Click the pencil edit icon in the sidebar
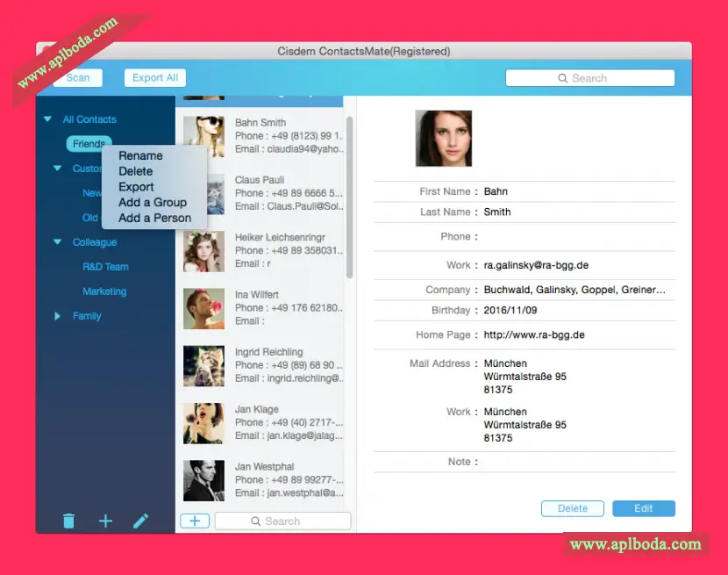728x575 pixels. click(x=140, y=521)
